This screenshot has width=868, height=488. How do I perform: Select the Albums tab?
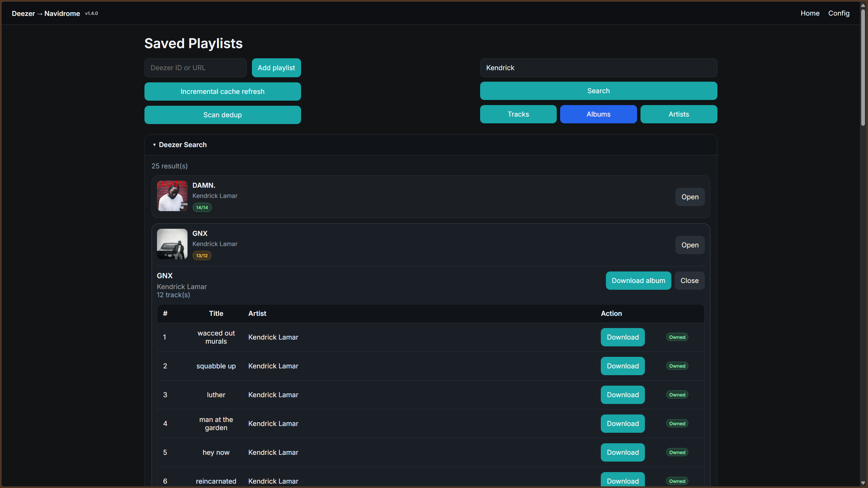click(598, 114)
